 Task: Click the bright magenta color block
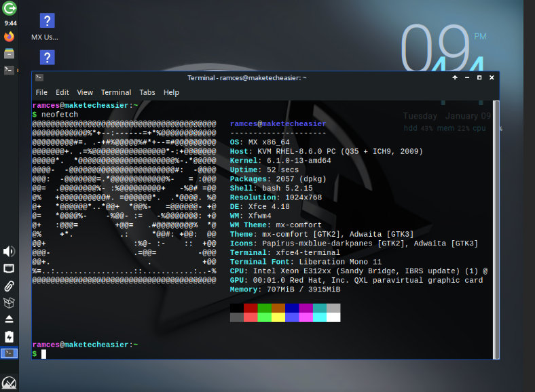306,317
